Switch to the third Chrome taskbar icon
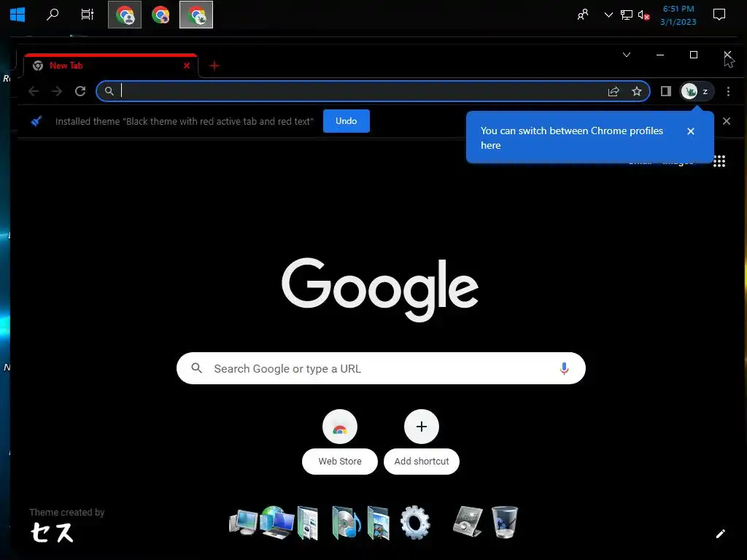 196,15
